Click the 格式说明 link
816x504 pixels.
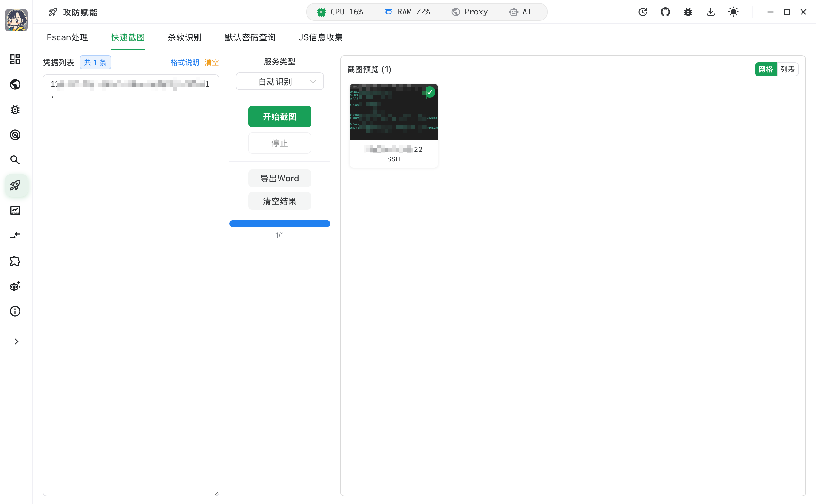click(x=185, y=62)
